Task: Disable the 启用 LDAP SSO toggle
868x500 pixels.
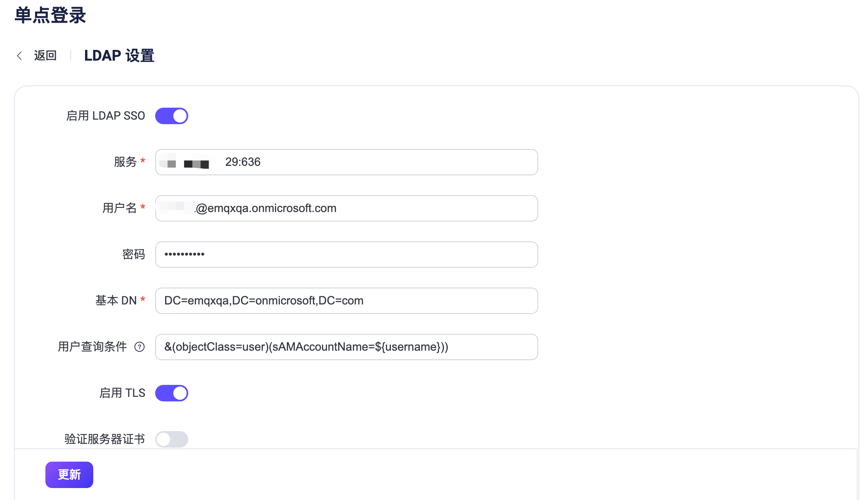Action: tap(171, 116)
